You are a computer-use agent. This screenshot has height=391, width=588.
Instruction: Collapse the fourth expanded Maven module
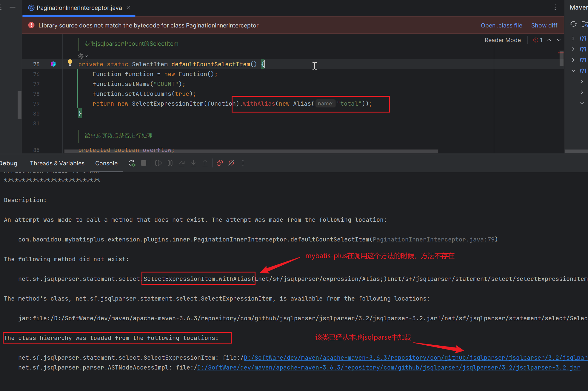point(573,70)
